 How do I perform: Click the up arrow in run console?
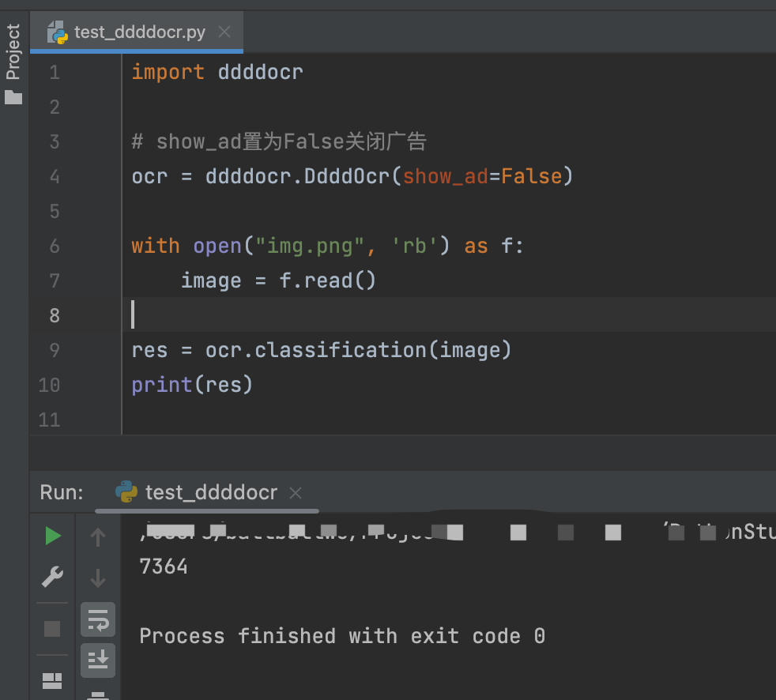coord(98,536)
